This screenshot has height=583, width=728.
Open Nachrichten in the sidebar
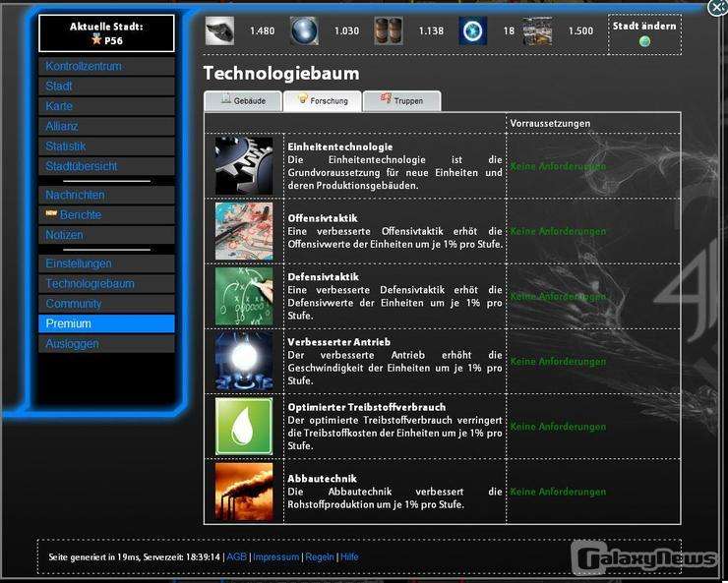pyautogui.click(x=107, y=196)
